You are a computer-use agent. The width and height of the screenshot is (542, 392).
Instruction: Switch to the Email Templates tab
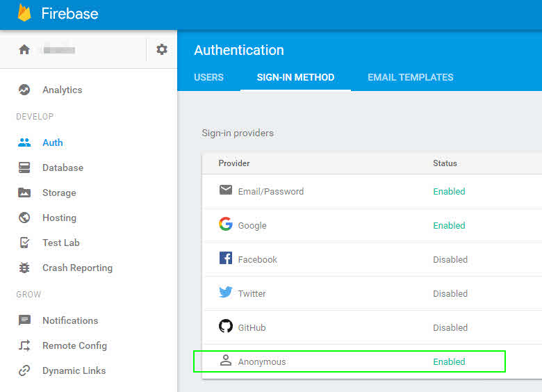pos(411,77)
